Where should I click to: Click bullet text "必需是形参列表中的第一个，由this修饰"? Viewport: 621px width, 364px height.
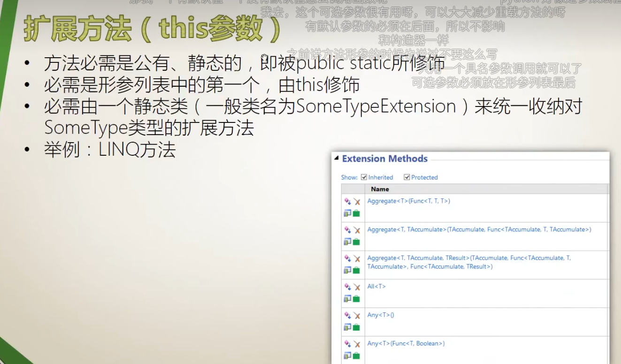[202, 85]
